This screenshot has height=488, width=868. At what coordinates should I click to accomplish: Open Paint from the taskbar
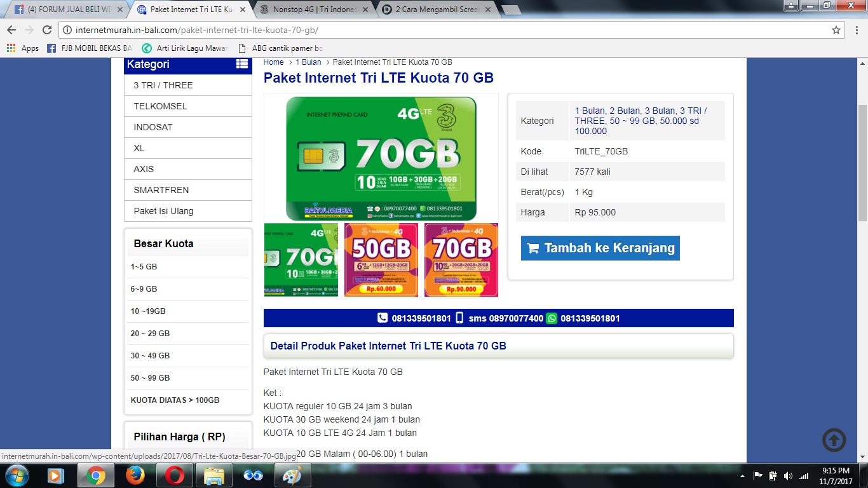click(x=293, y=475)
